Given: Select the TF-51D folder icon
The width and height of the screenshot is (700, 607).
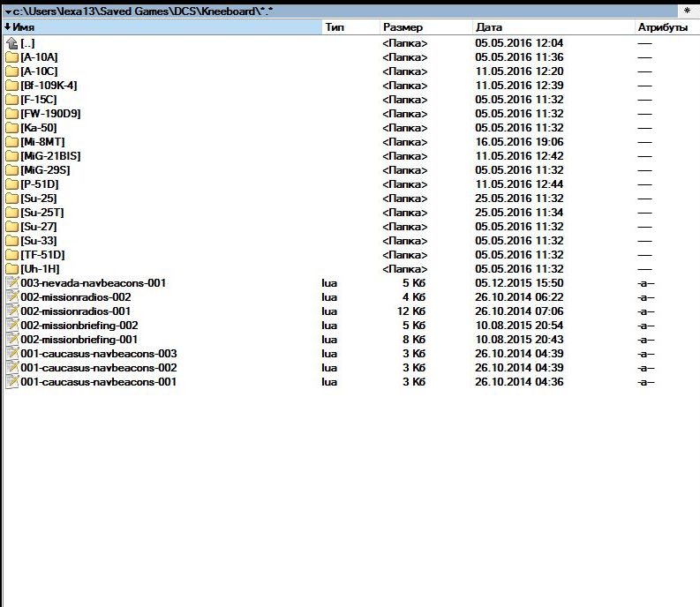Looking at the screenshot, I should (x=12, y=255).
